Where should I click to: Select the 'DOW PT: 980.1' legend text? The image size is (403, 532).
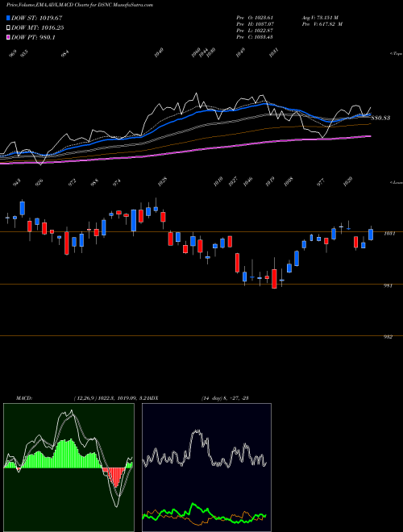[33, 38]
